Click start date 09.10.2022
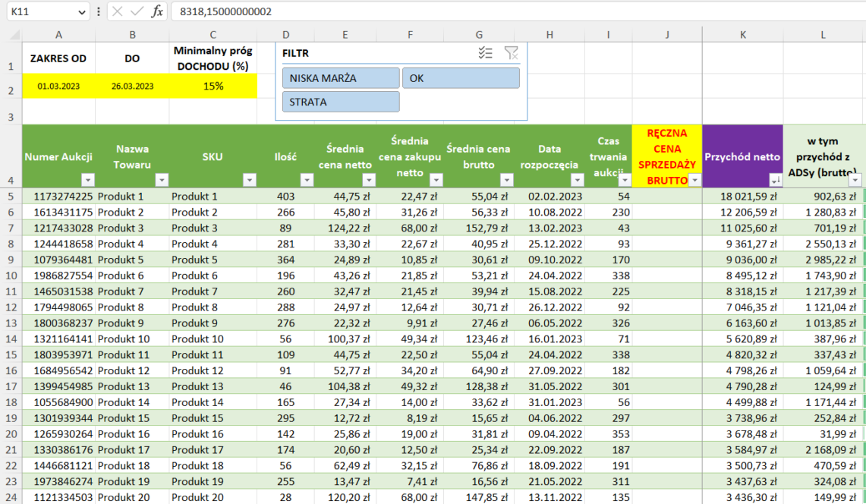The height and width of the screenshot is (504, 866). click(x=550, y=260)
